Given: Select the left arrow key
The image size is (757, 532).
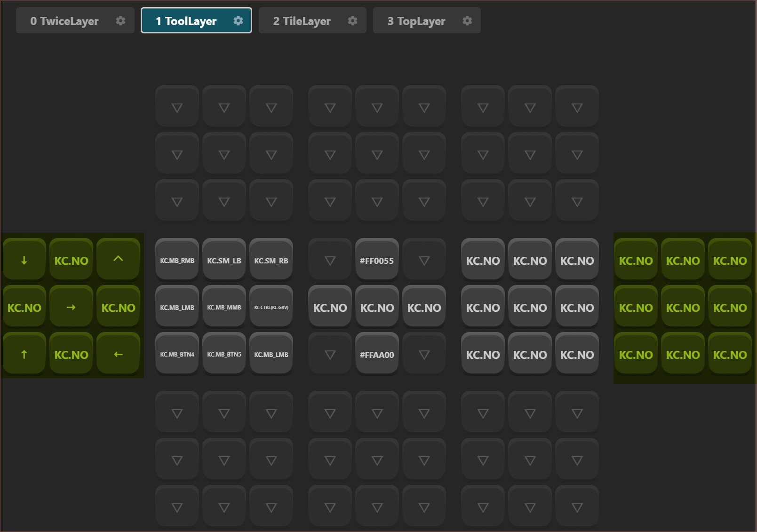Looking at the screenshot, I should click(118, 354).
